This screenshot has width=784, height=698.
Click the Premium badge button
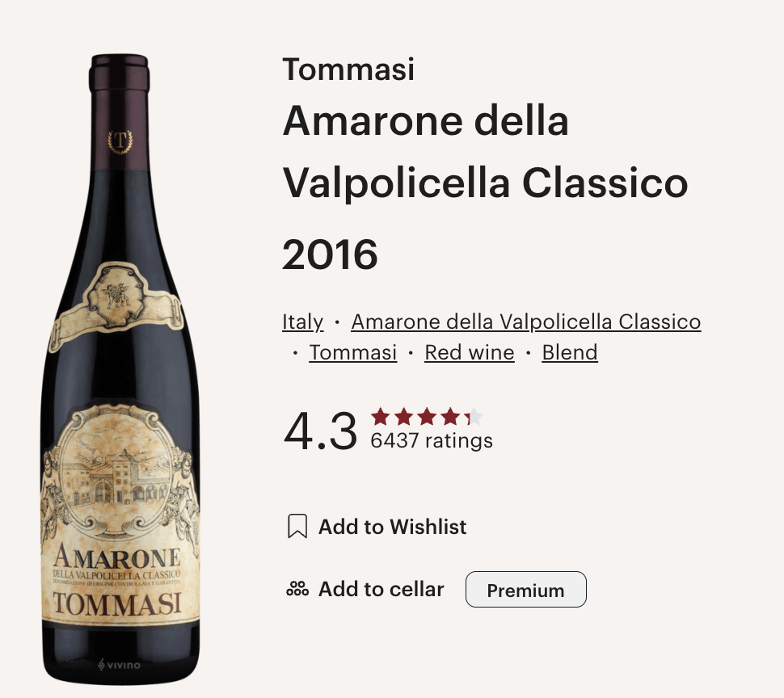[x=526, y=590]
